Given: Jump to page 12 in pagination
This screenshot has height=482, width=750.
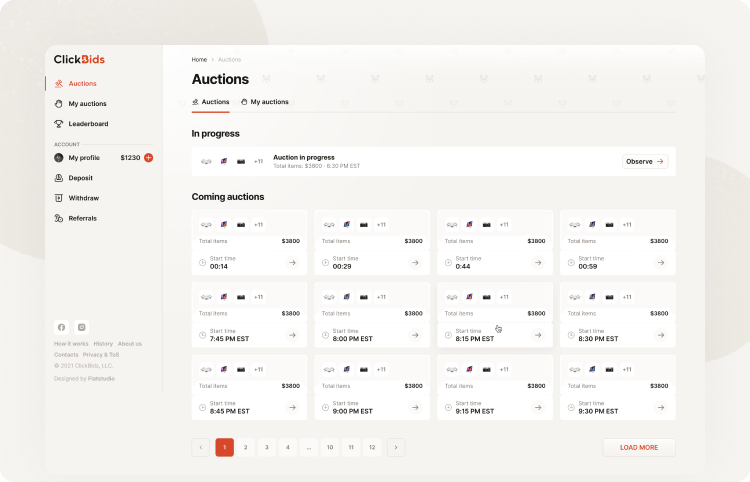Looking at the screenshot, I should coord(372,447).
